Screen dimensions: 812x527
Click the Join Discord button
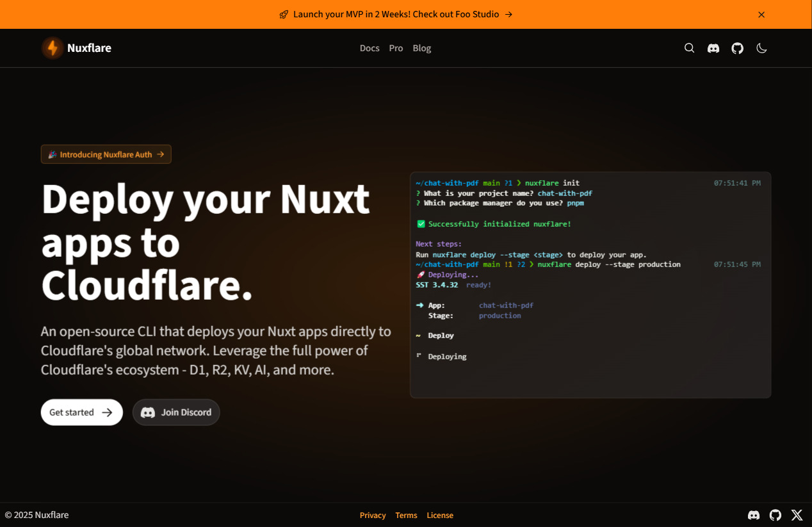[176, 412]
